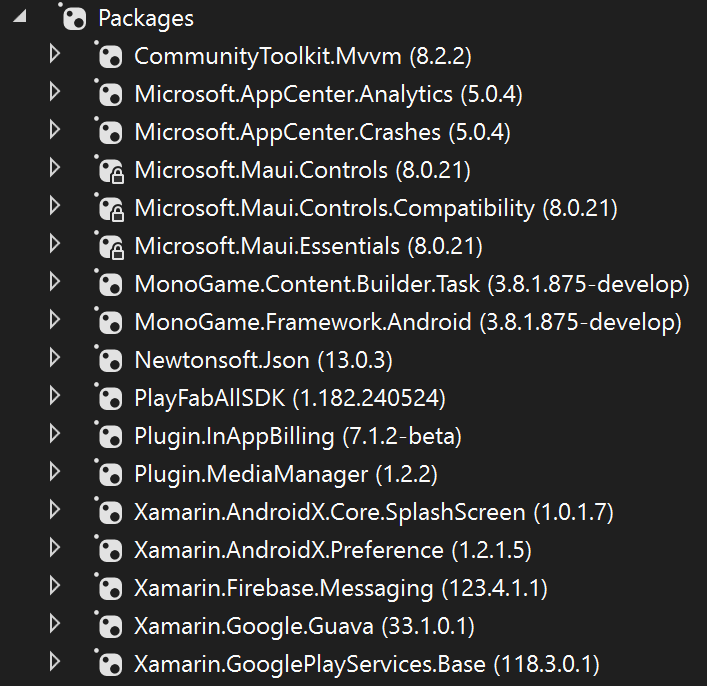Expand CommunityToolkit.Mvvm package arrow

tap(55, 54)
